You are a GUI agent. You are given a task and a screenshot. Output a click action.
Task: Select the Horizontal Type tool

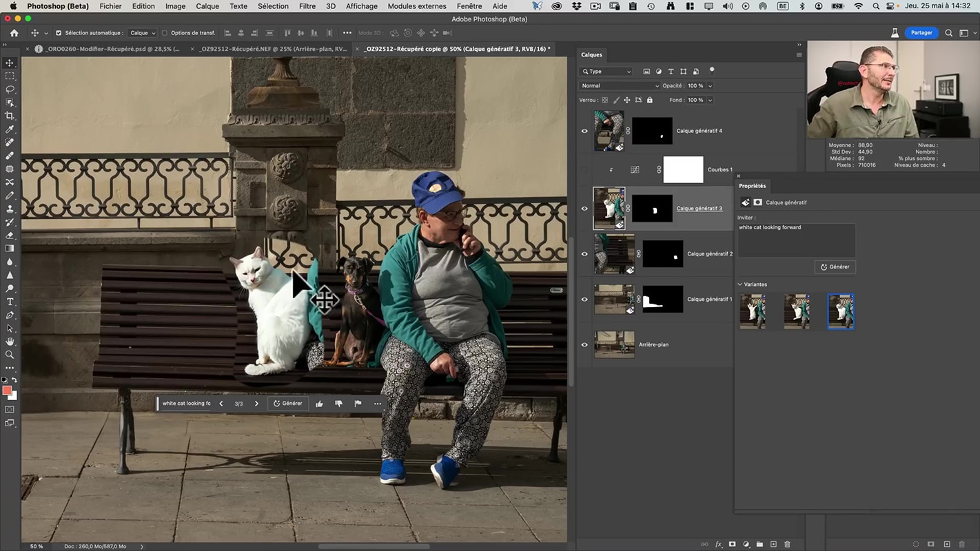pos(10,302)
